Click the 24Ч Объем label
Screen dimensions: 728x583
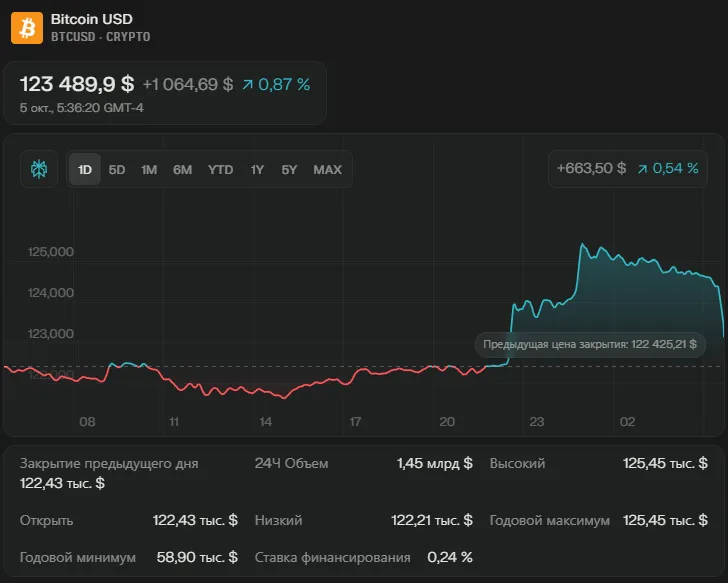[x=292, y=463]
